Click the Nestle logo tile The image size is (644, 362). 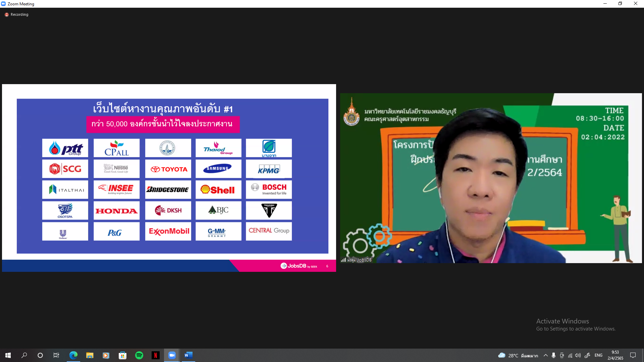pyautogui.click(x=116, y=169)
